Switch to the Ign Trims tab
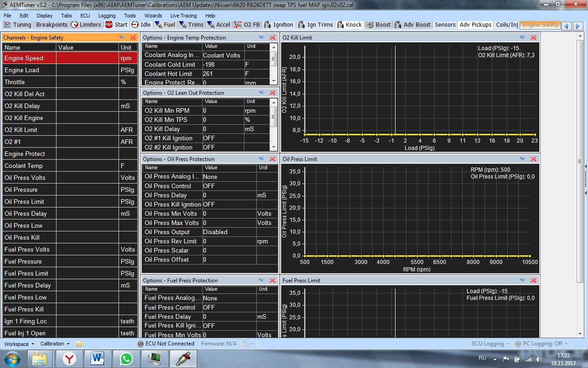This screenshot has height=368, width=588. point(315,25)
